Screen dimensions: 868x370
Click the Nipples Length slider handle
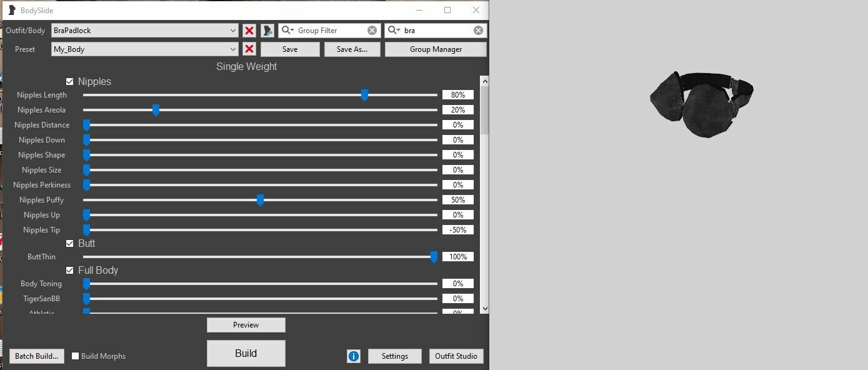point(364,95)
